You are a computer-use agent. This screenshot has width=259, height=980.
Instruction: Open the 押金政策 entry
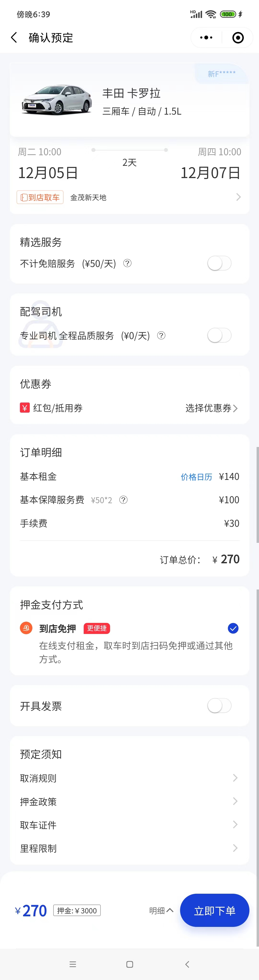point(129,801)
